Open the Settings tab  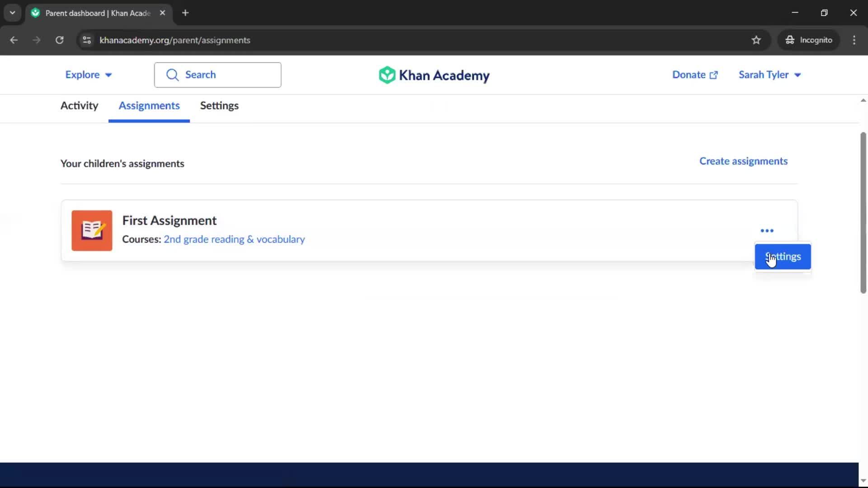(219, 106)
